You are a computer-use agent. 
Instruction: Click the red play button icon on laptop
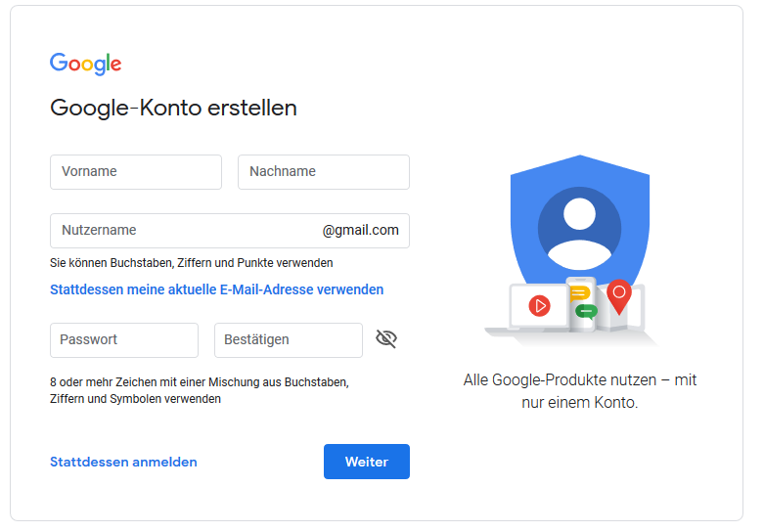pyautogui.click(x=539, y=306)
